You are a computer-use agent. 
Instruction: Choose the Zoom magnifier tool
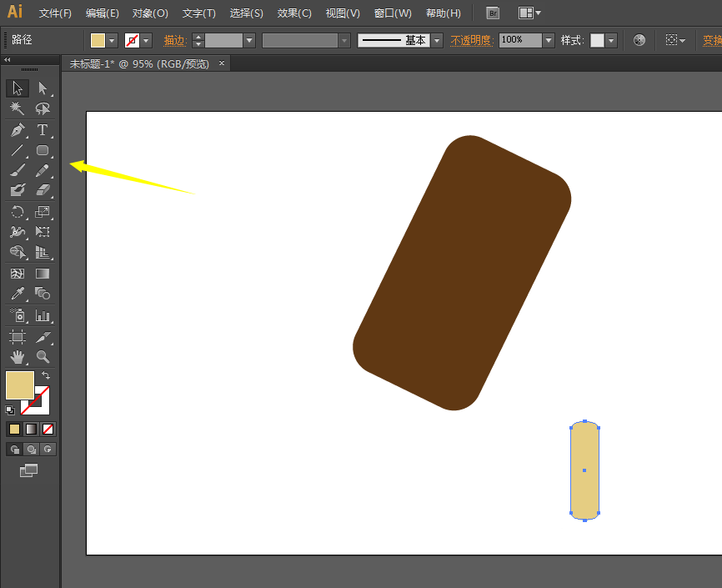pos(43,357)
